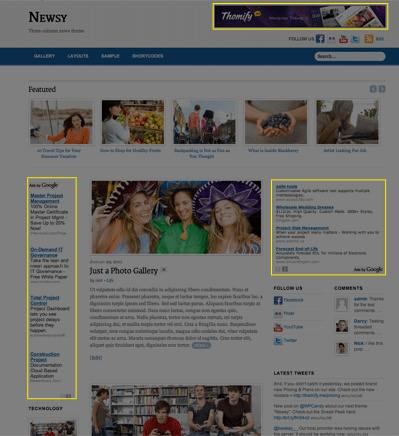Image resolution: width=399 pixels, height=436 pixels.
Task: Open the Flickr icon in header
Action: 332,39
